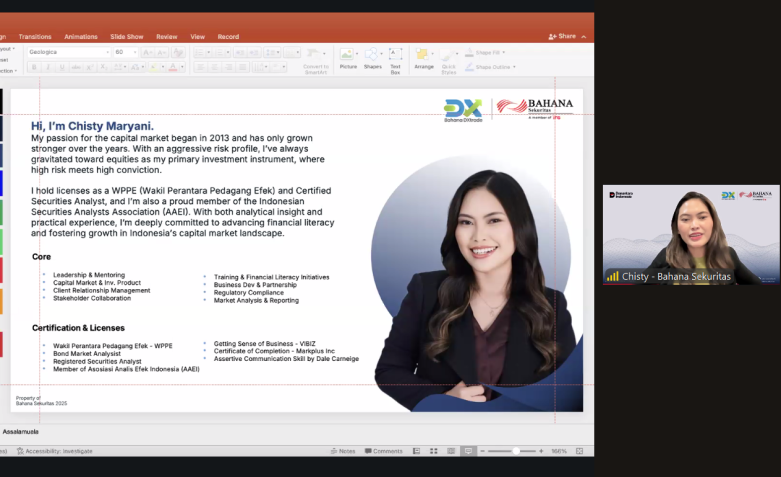Switch to Reading View icon
This screenshot has height=477, width=781.
[x=451, y=451]
